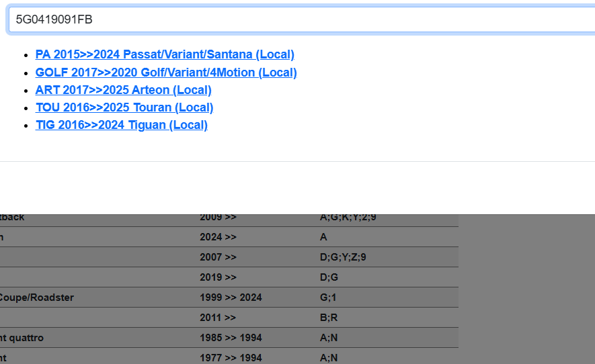
Task: Select the ART 2017>>2025 Arteon link
Action: coord(123,90)
